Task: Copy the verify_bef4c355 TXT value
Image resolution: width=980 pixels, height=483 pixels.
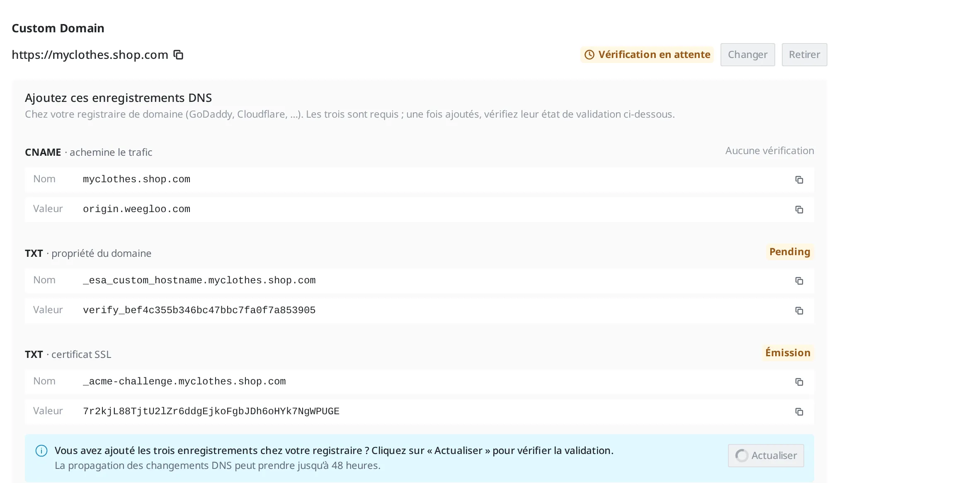Action: [x=799, y=311]
